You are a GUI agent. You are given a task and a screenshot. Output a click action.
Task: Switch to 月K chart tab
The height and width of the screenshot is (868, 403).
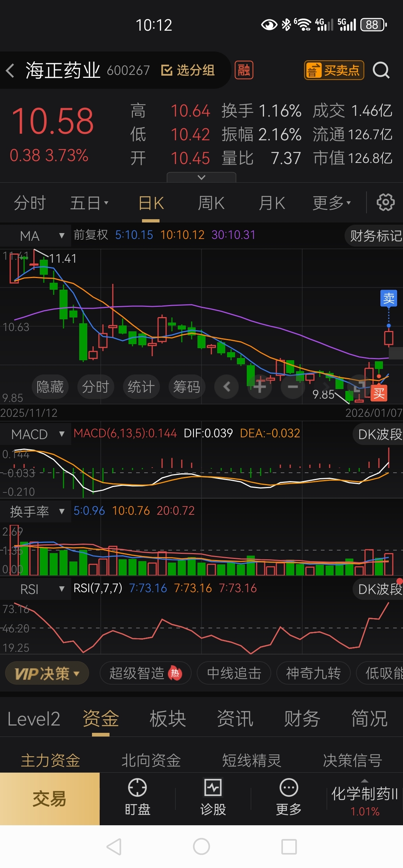[x=272, y=203]
